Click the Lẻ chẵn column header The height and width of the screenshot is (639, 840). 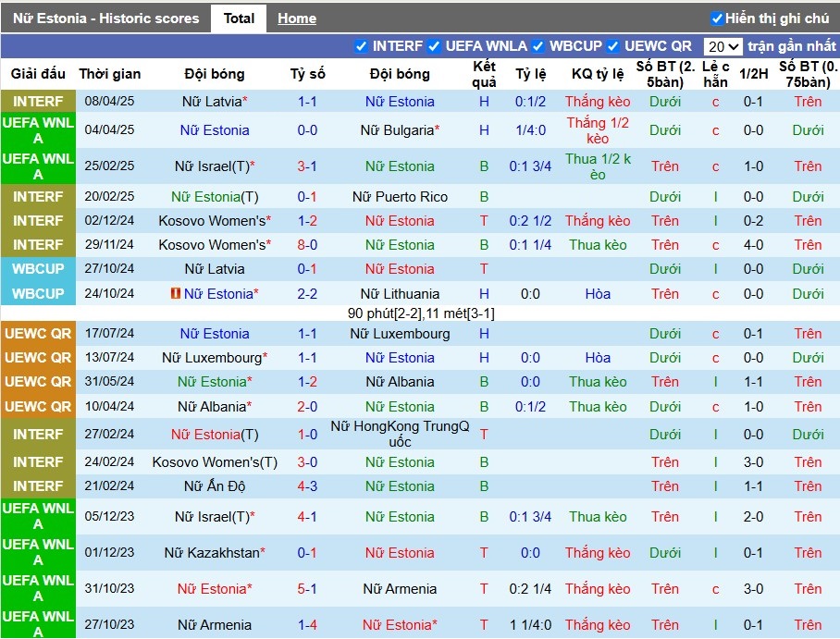716,74
